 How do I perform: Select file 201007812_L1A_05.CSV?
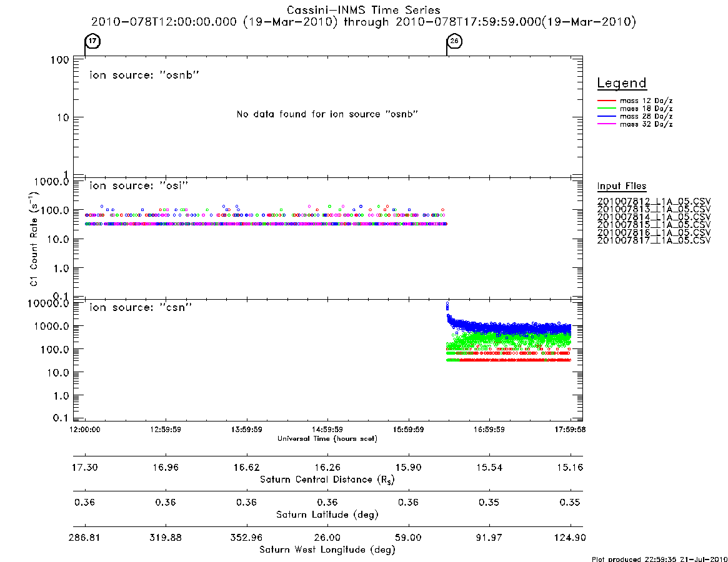pyautogui.click(x=654, y=202)
